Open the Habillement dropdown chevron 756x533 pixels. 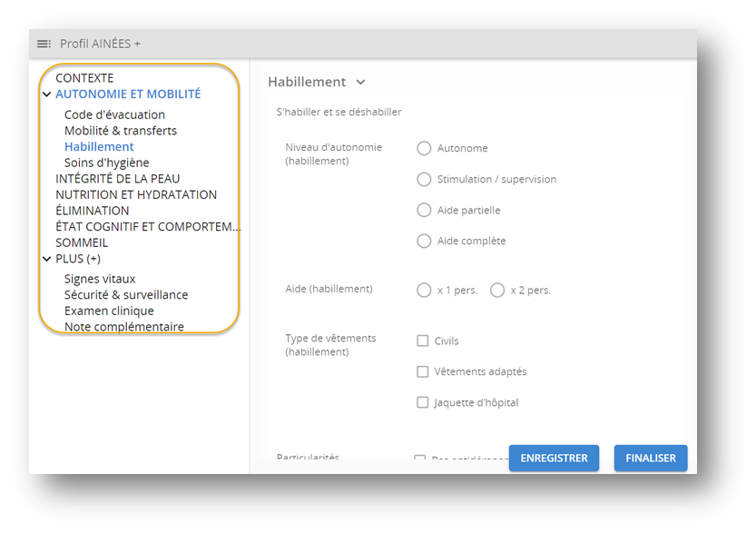tap(360, 83)
